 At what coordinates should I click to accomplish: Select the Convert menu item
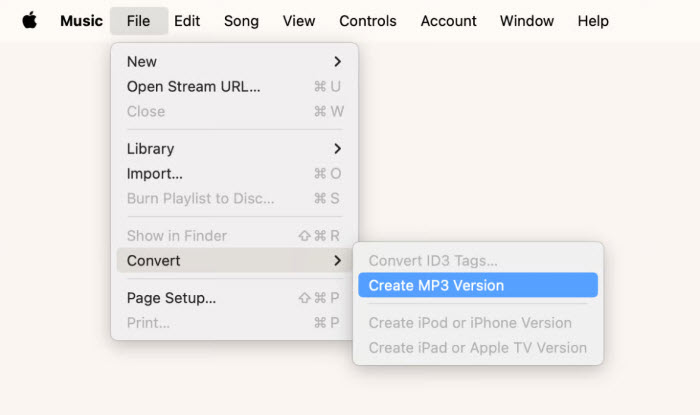[234, 261]
